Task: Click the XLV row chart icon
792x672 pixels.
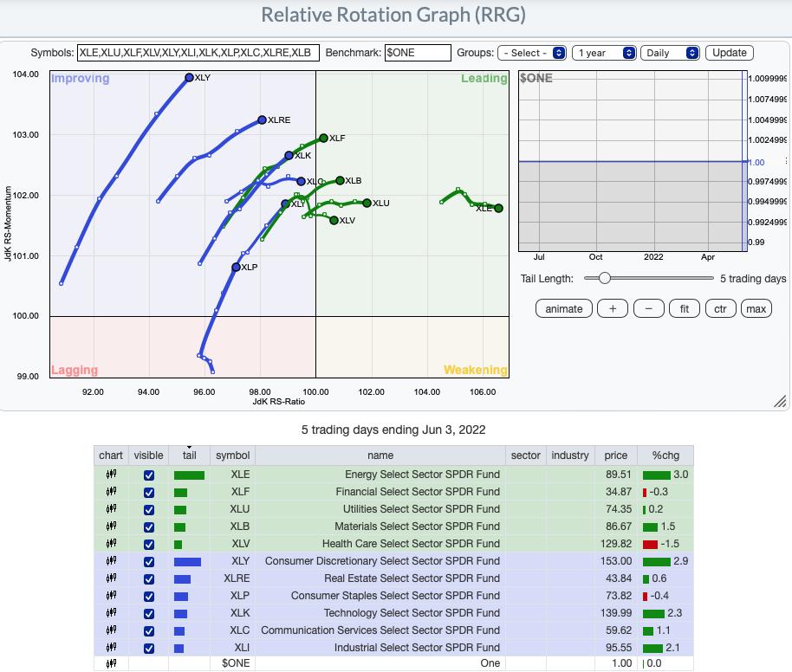Action: (111, 544)
